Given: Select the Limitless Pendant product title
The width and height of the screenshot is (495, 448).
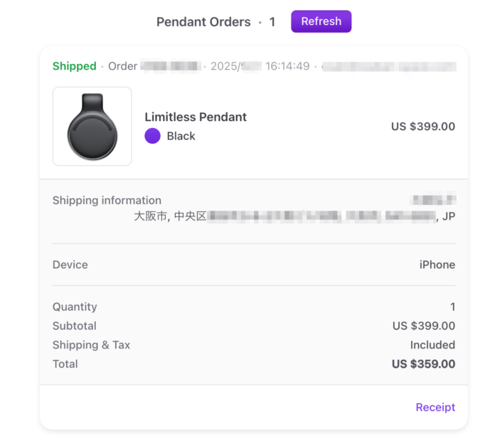Looking at the screenshot, I should click(x=196, y=117).
